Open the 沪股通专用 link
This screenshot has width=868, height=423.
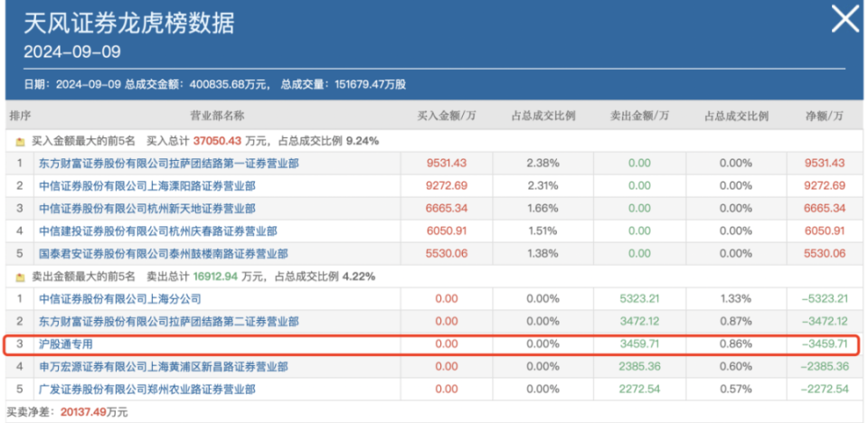coord(66,344)
